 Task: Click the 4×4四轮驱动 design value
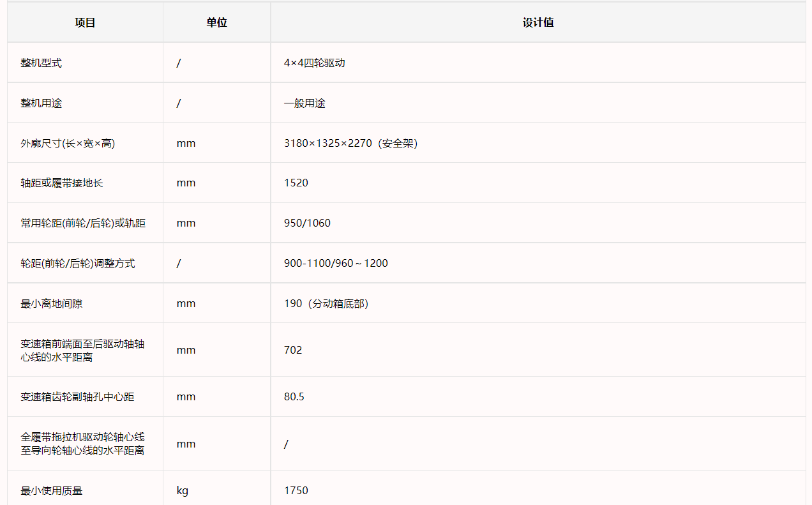314,63
